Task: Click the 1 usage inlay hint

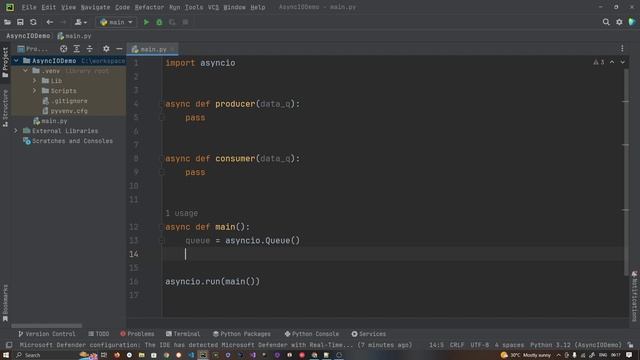Action: tap(181, 213)
